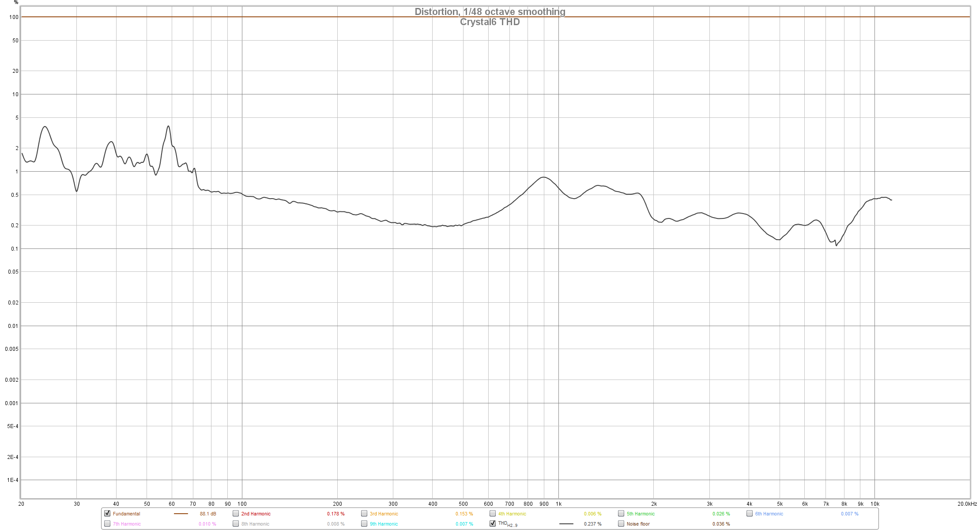Enable the Noise floor checkbox
The height and width of the screenshot is (530, 980).
tap(621, 523)
